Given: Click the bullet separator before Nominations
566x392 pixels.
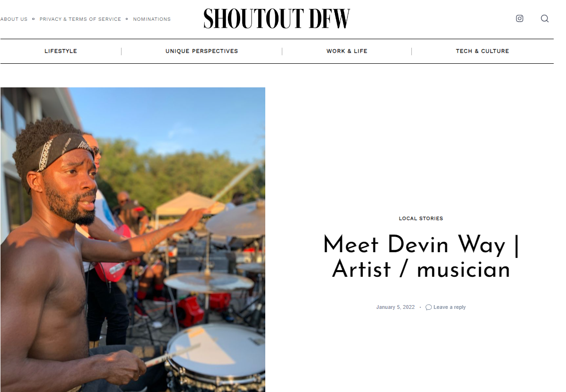Looking at the screenshot, I should 127,19.
